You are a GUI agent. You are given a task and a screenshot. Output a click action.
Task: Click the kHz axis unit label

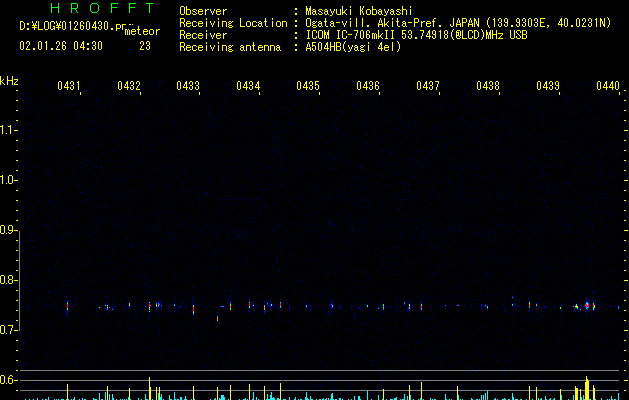pyautogui.click(x=9, y=81)
